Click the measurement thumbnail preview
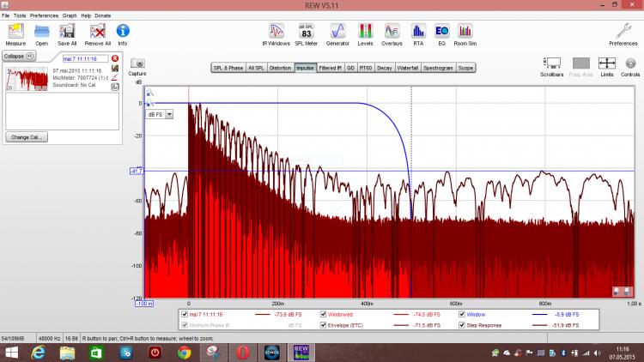Image resolution: width=644 pixels, height=362 pixels. click(x=26, y=79)
